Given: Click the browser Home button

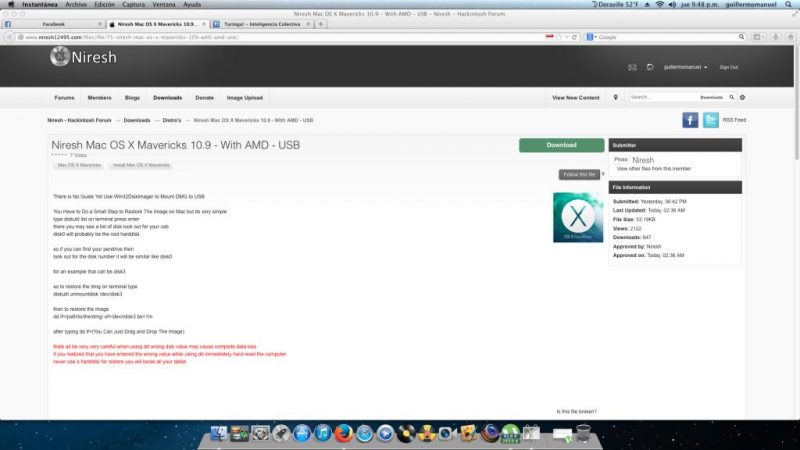Looking at the screenshot, I should pos(790,37).
